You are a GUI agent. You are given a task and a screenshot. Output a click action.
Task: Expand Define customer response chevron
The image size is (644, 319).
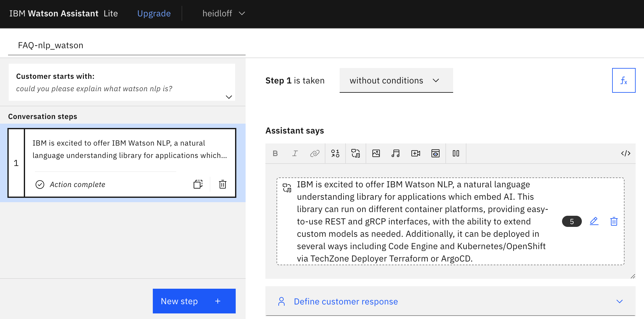click(620, 301)
